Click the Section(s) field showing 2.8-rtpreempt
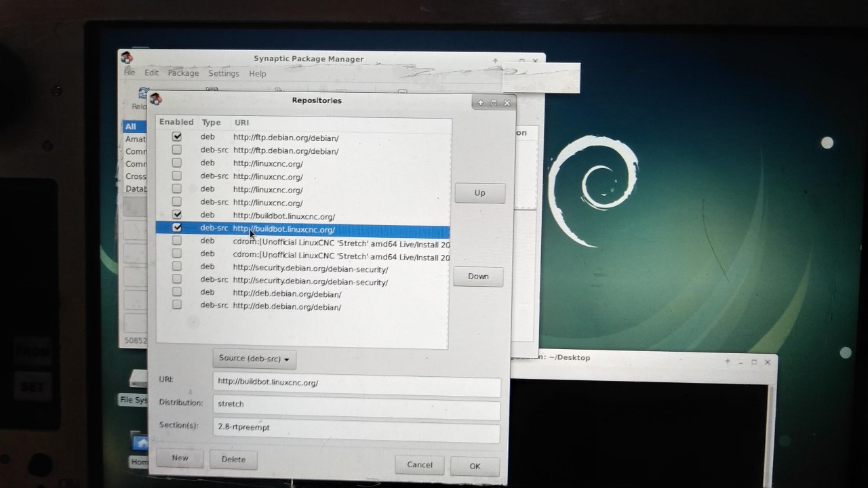The height and width of the screenshot is (488, 868). (x=357, y=428)
